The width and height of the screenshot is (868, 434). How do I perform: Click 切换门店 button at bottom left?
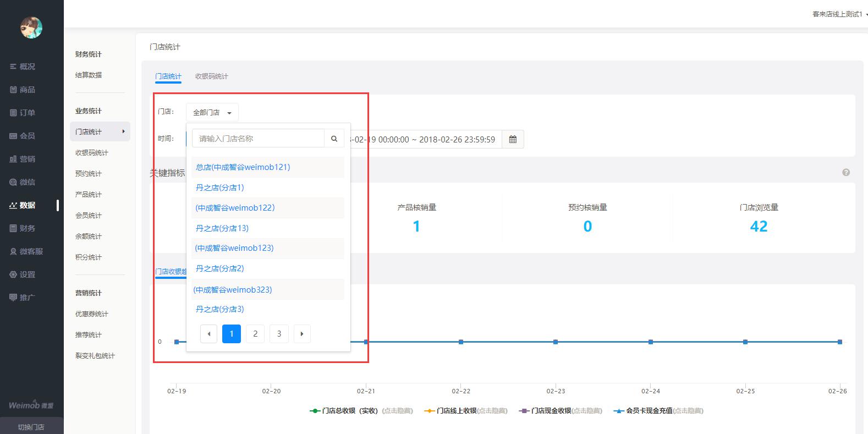tap(31, 427)
